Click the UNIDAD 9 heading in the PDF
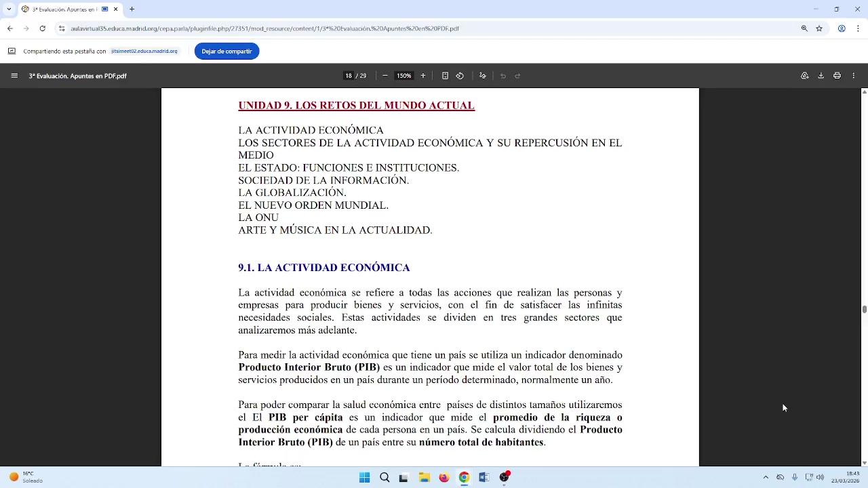868x488 pixels. 356,106
